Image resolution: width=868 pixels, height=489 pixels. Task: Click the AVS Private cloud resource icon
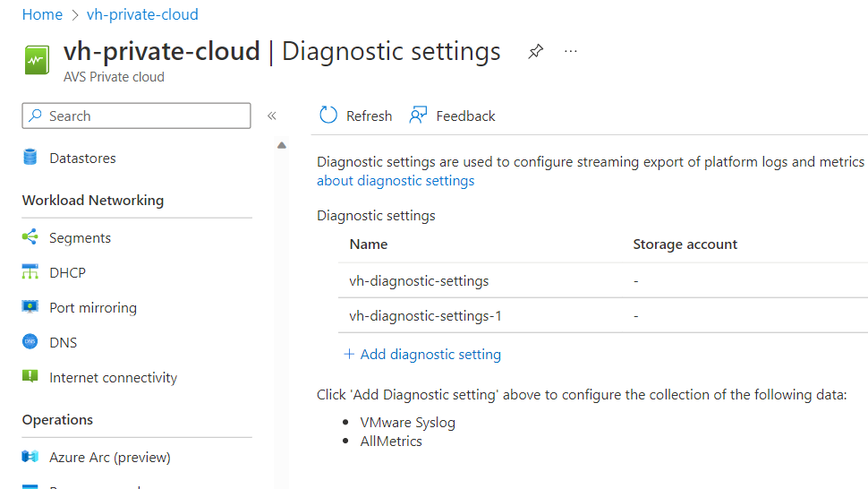click(37, 60)
